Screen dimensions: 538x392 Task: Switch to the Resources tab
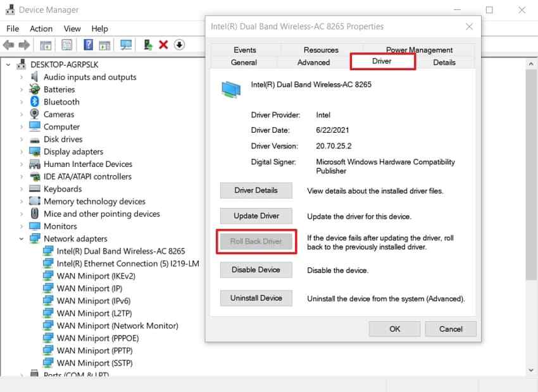pyautogui.click(x=321, y=50)
